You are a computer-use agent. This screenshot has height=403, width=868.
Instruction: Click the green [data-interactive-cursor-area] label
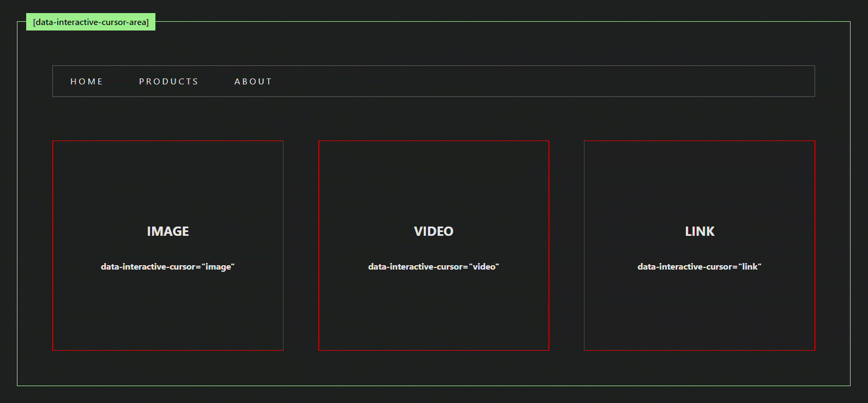coord(91,22)
